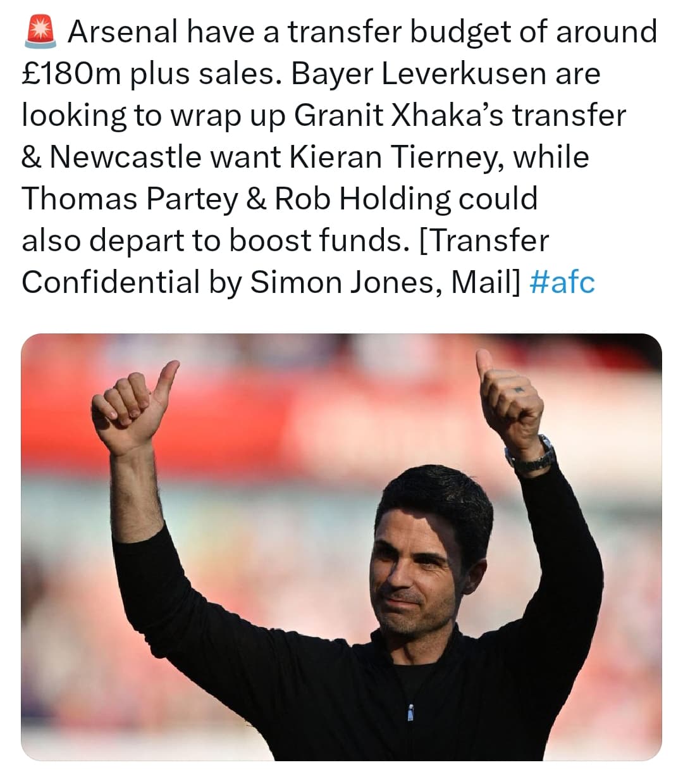
Task: Click the ampersand before "Newcastle"
Action: pos(32,158)
